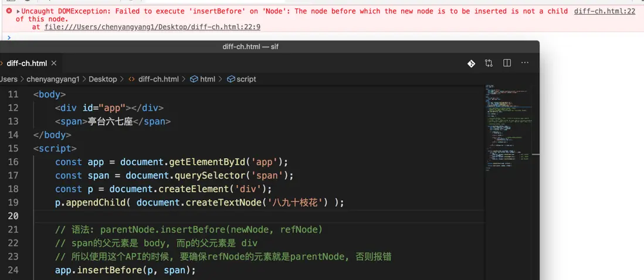Click line number 19 in the gutter
Viewport: 644px width, 280px height.
tap(13, 203)
